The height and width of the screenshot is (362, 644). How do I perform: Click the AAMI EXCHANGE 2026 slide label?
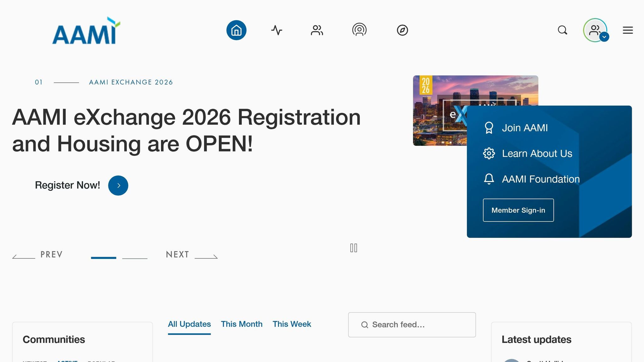(x=131, y=82)
